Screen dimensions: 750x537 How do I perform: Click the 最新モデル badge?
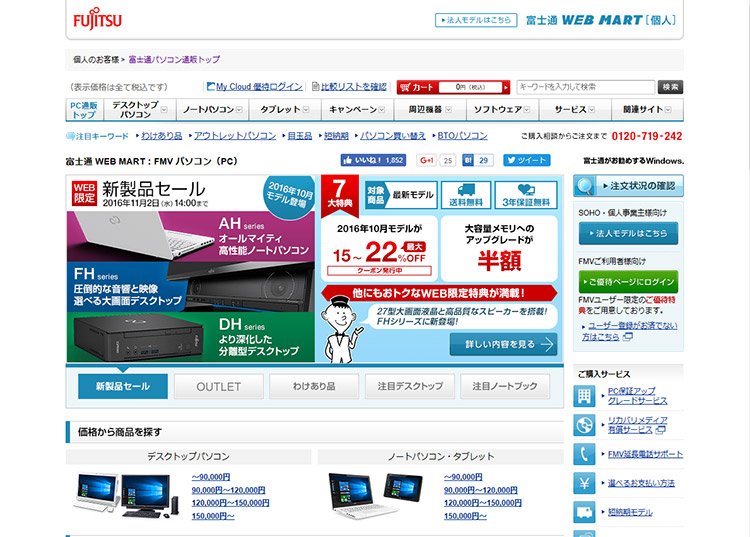[401, 195]
